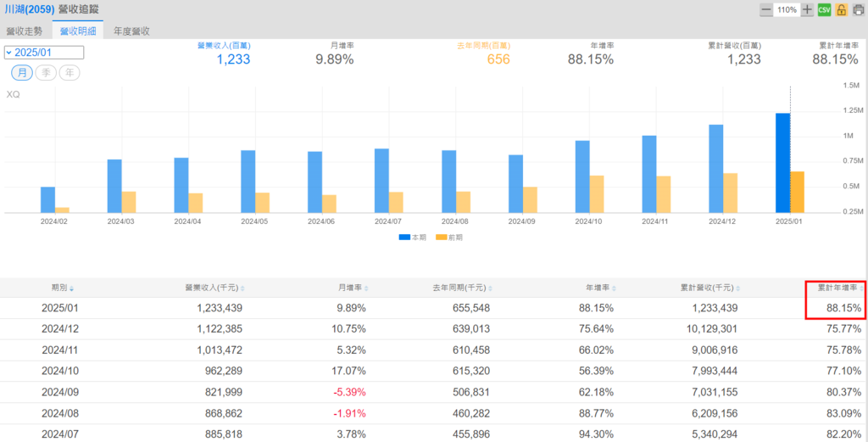This screenshot has width=868, height=442.
Task: Click the 2025/01 row period cell
Action: tap(60, 308)
